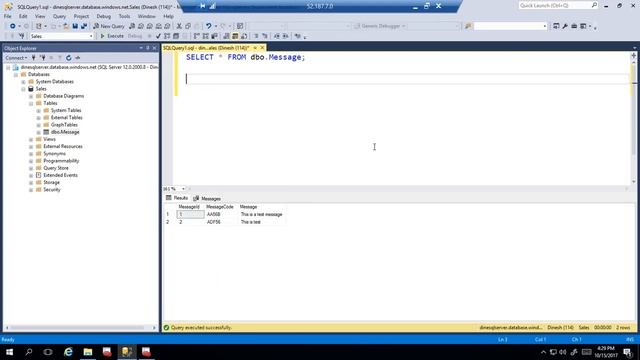Click the Disconnect plug icon
This screenshot has width=640, height=360.
pos(43,58)
